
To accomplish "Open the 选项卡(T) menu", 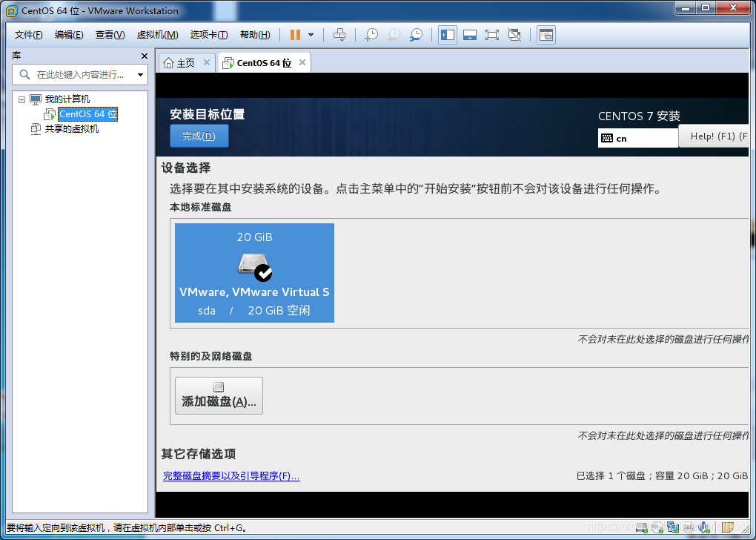I will point(209,35).
